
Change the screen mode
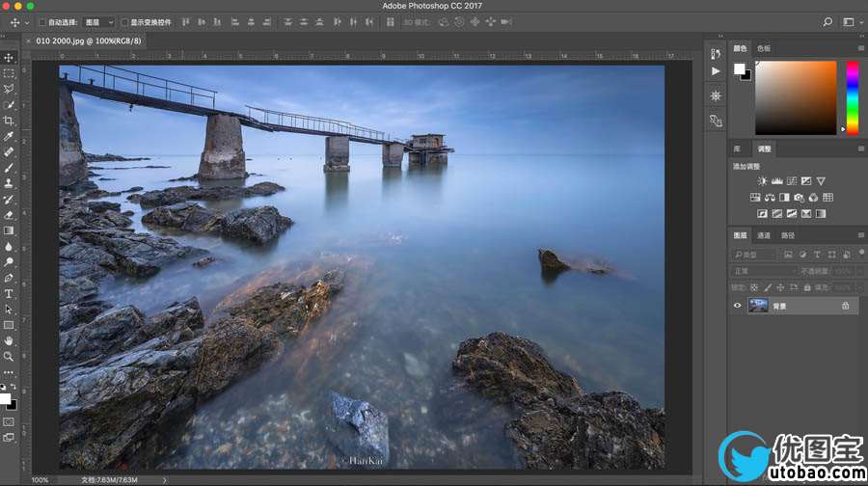(9, 437)
